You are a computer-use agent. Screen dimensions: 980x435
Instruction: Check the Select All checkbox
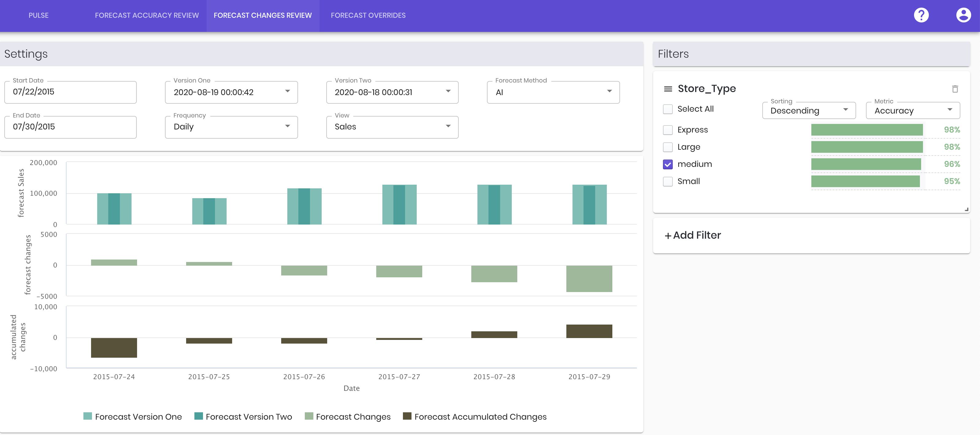[668, 109]
